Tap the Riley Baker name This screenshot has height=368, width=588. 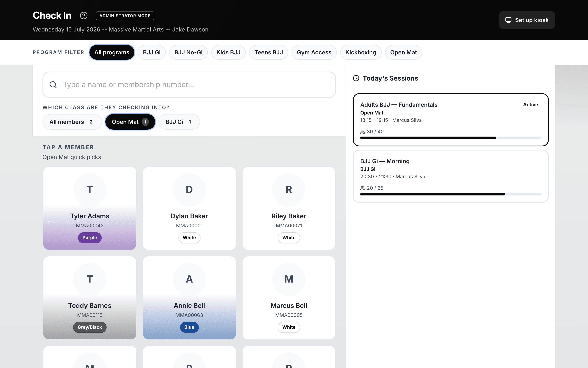tap(289, 216)
